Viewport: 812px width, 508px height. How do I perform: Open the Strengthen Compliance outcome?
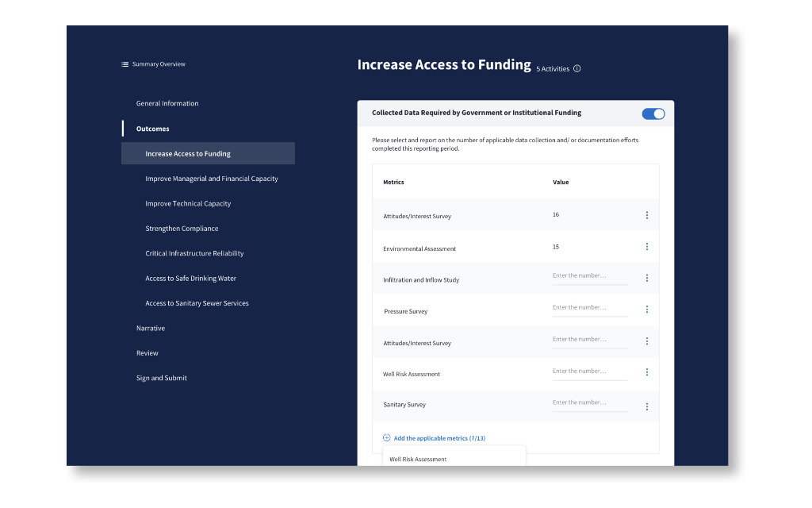(182, 229)
